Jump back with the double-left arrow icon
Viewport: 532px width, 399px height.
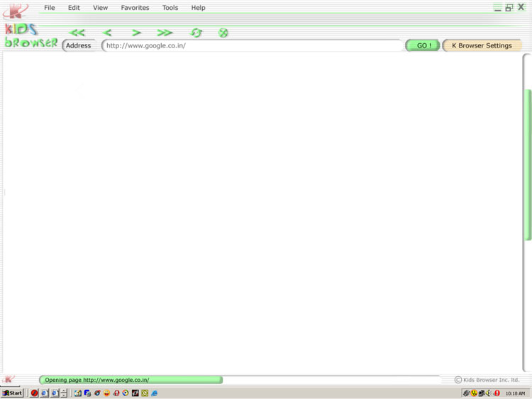77,33
